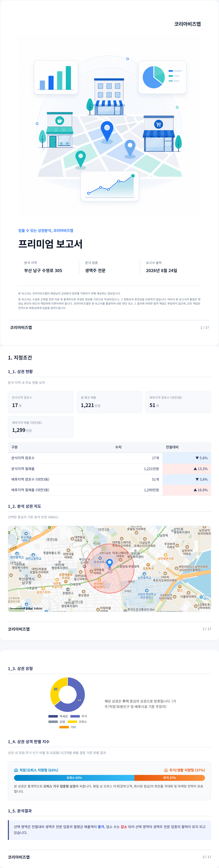Click the 경성대학교 school marker
Screen dimensions: 219x868
point(100,558)
